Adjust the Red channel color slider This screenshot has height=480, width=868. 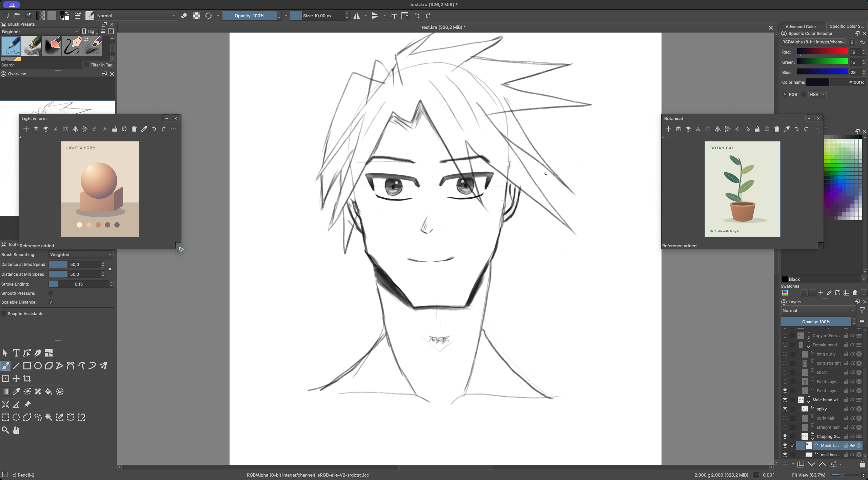822,52
